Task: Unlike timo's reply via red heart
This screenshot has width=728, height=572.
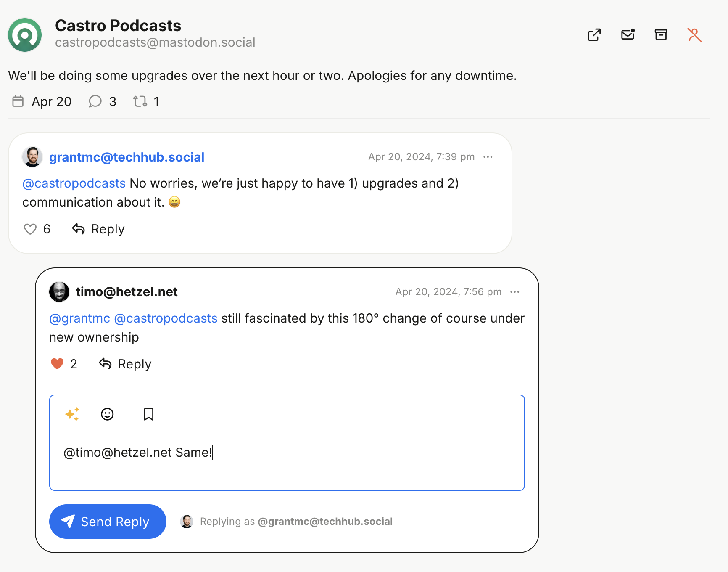Action: click(57, 364)
